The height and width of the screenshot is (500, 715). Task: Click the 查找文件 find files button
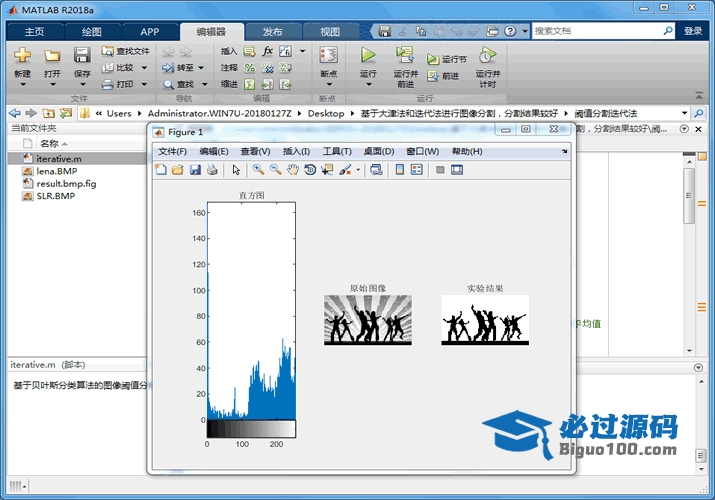point(125,51)
